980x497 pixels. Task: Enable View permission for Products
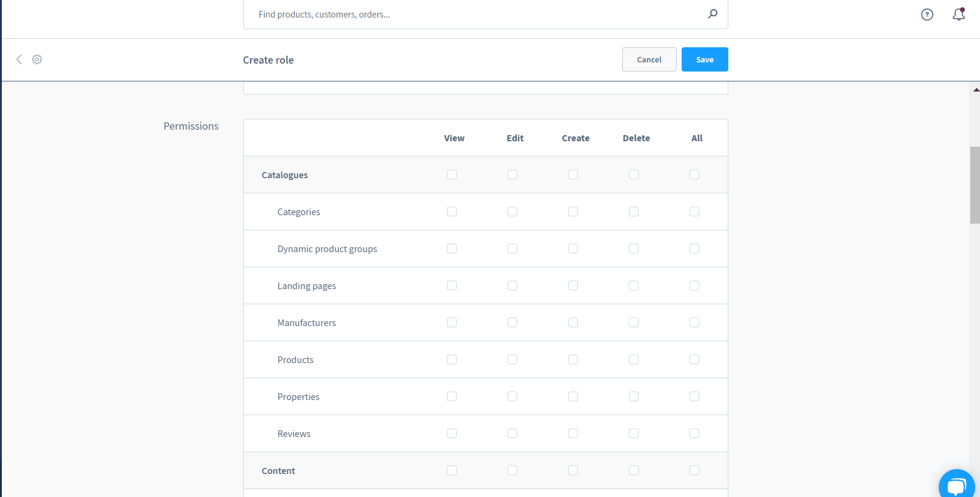pyautogui.click(x=452, y=359)
